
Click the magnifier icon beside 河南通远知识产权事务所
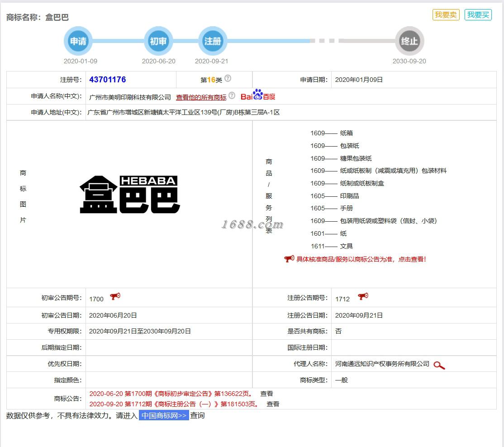pos(439,365)
